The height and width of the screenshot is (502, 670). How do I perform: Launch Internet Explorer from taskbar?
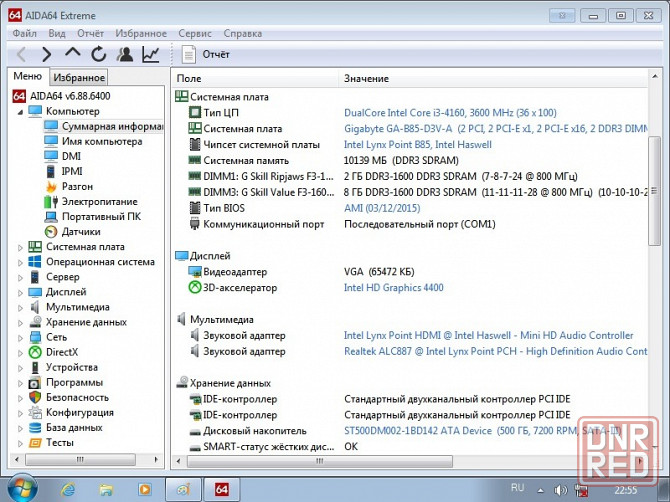coord(68,489)
